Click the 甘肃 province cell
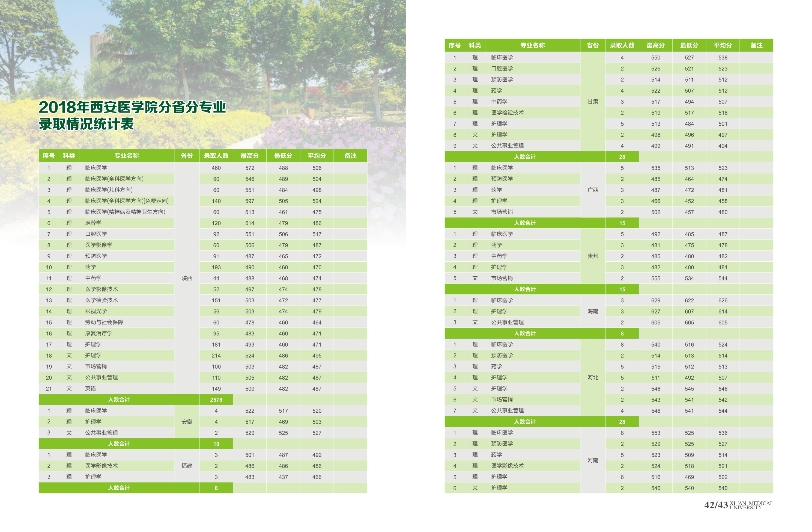The image size is (812, 532). [x=593, y=102]
